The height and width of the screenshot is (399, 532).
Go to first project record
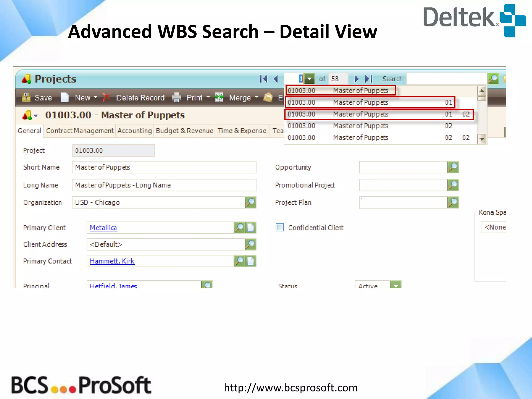tap(264, 79)
